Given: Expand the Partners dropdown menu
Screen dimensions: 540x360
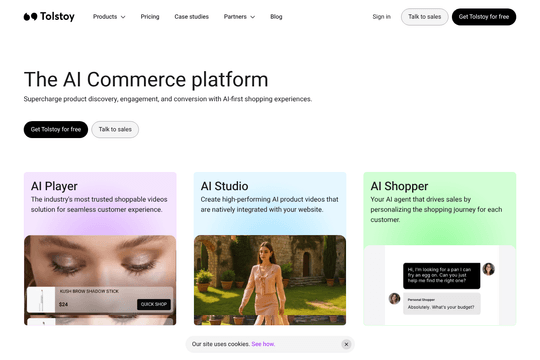Looking at the screenshot, I should (x=239, y=17).
